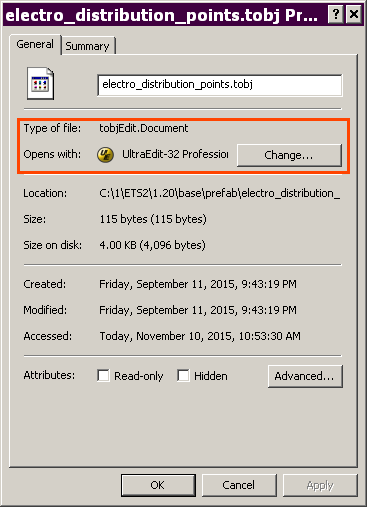Screen dimensions: 367x507
Task: Click the question mark help button
Action: click(335, 14)
